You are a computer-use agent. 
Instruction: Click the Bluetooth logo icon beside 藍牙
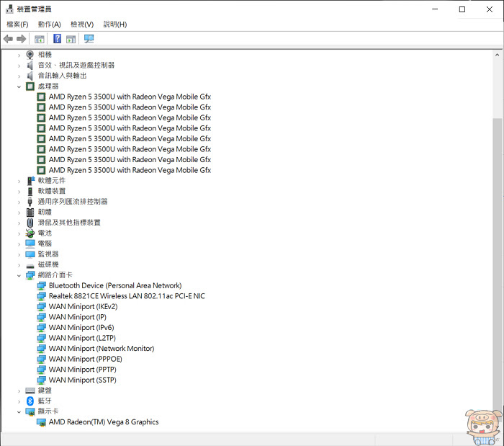30,401
